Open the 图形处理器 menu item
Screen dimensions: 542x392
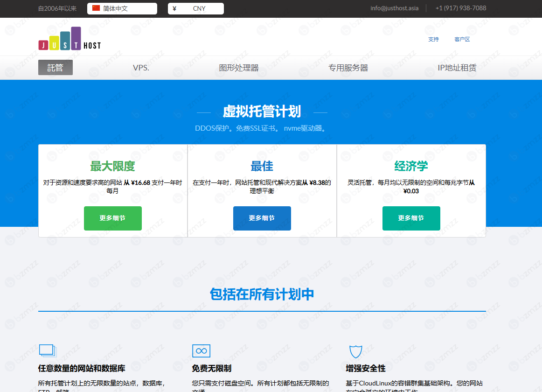coord(239,68)
